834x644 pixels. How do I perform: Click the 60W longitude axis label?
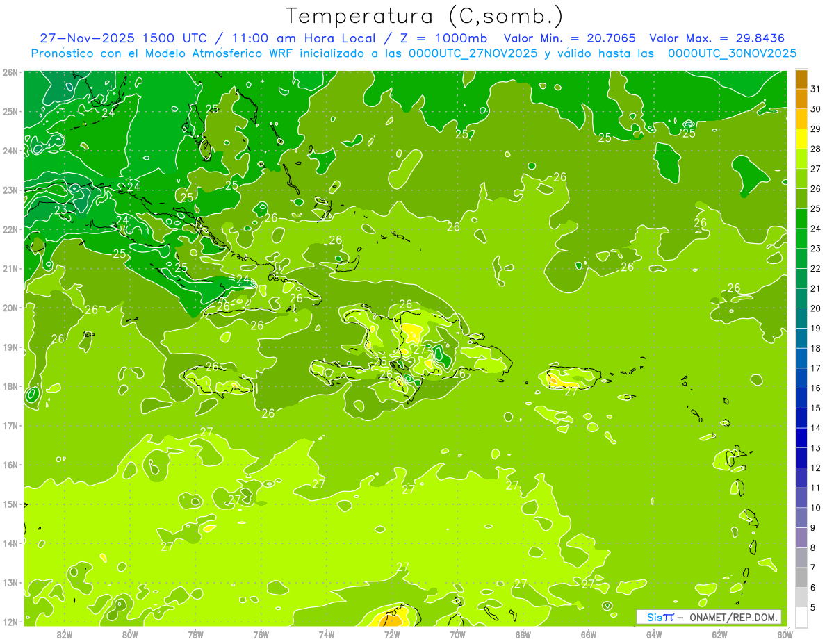coord(785,634)
